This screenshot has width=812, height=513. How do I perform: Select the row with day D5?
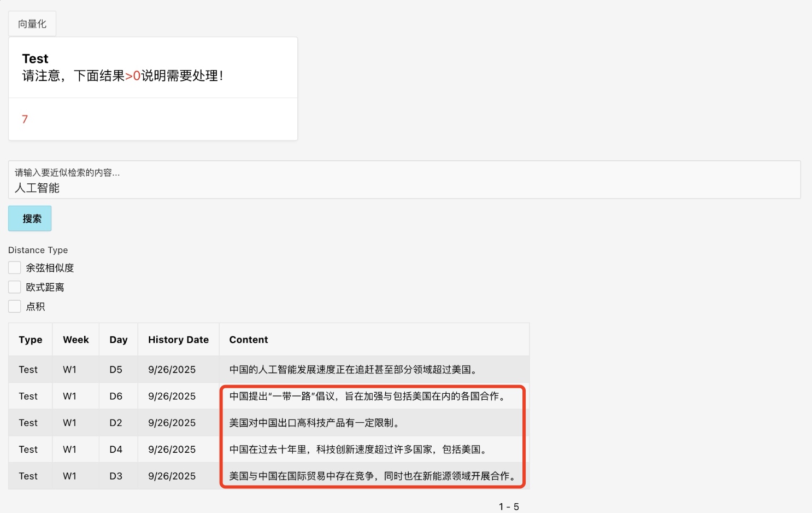pos(115,370)
